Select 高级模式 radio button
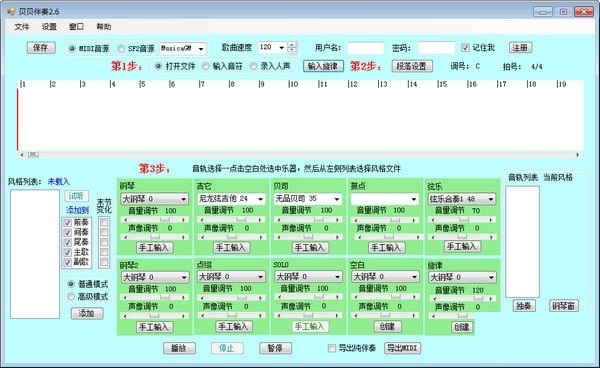 pyautogui.click(x=71, y=296)
